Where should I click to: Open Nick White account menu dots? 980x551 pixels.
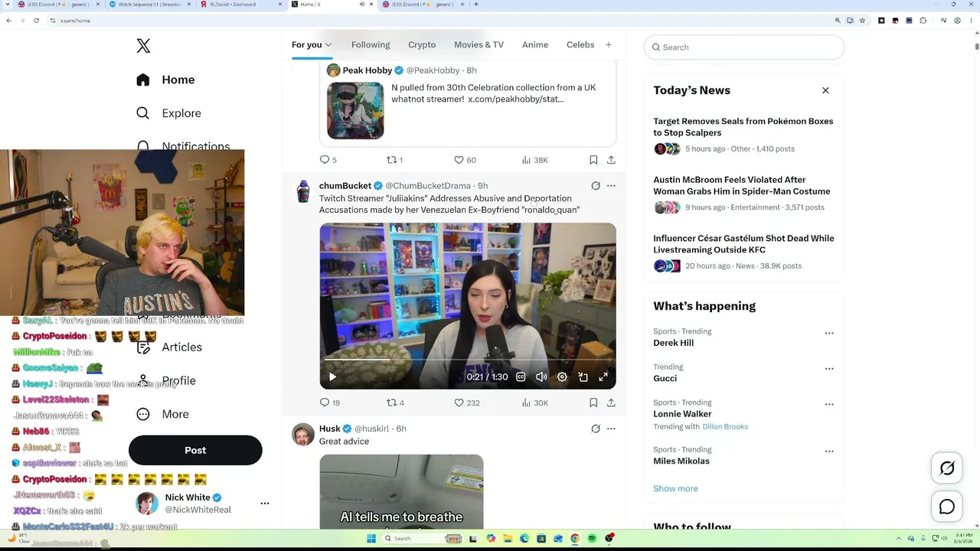click(x=265, y=504)
